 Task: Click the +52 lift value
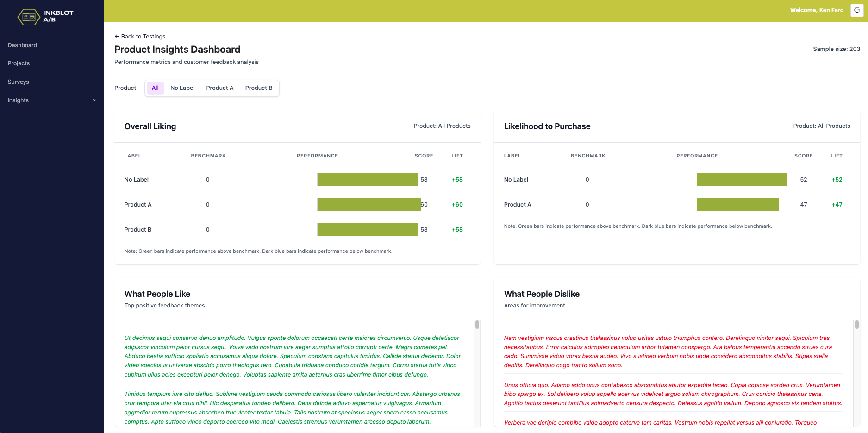837,180
